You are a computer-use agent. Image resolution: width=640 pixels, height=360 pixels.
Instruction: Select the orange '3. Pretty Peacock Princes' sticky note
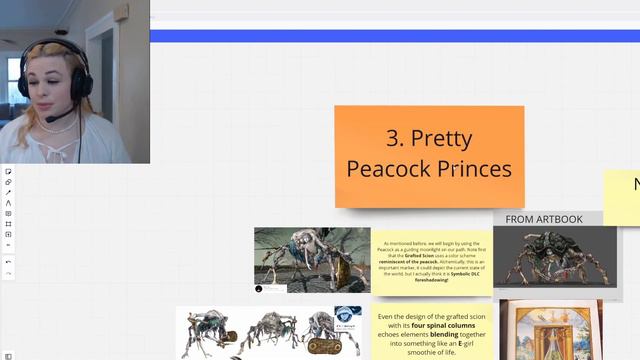(x=429, y=157)
